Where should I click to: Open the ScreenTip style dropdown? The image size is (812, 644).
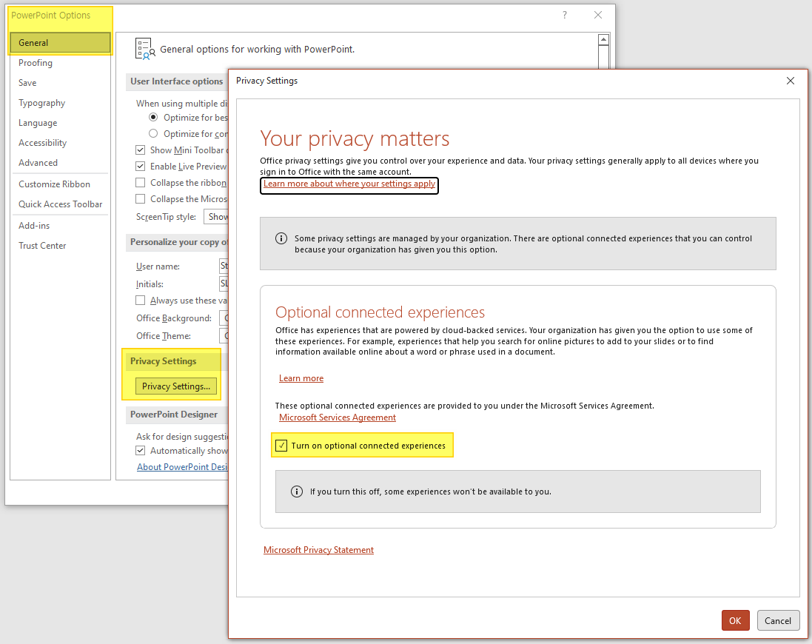(x=216, y=217)
